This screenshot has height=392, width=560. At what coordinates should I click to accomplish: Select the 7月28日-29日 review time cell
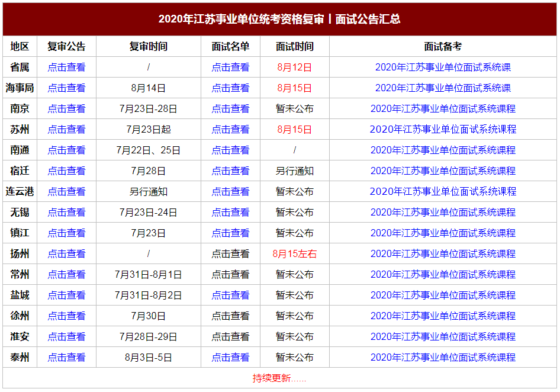coord(148,336)
